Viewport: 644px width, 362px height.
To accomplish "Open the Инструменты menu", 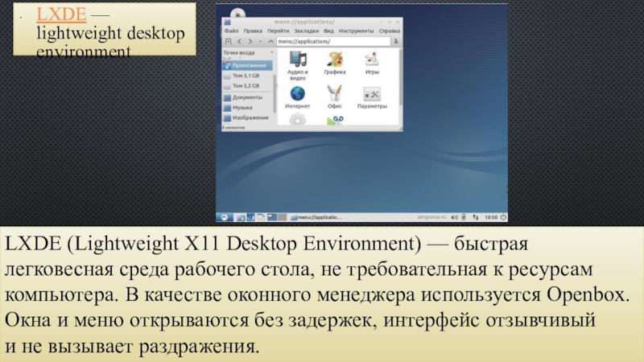I will (356, 31).
